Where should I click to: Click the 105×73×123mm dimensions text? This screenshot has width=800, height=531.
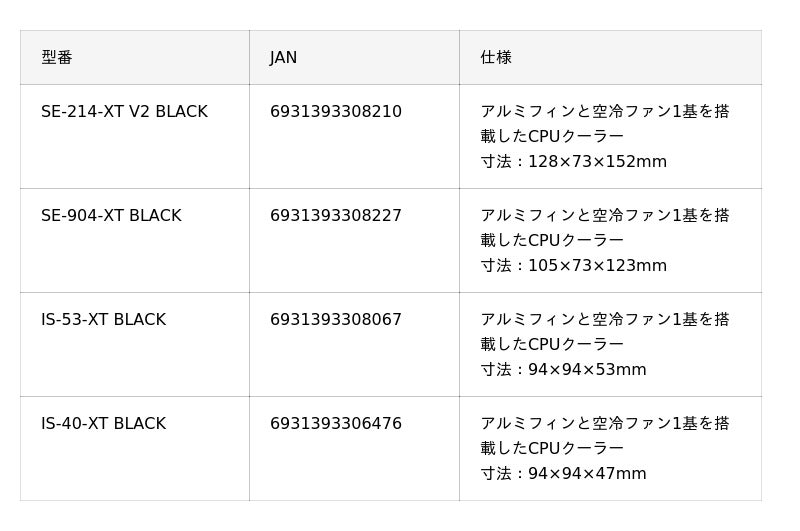click(x=597, y=266)
